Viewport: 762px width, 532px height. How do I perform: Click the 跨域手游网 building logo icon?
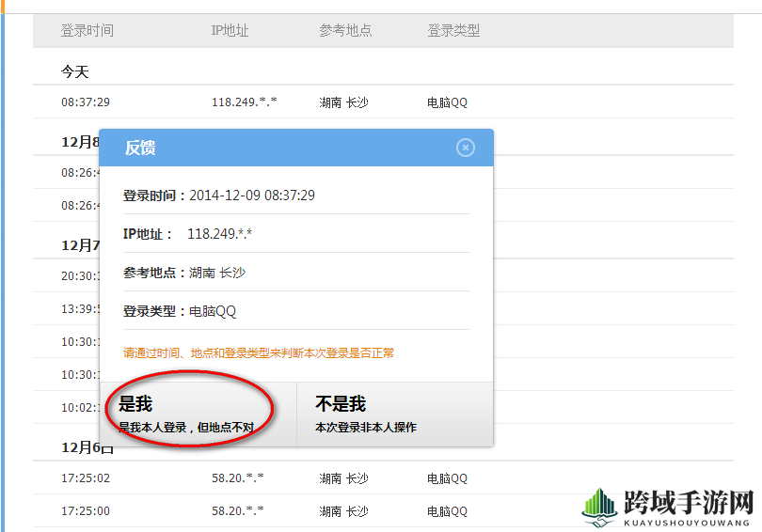599,508
